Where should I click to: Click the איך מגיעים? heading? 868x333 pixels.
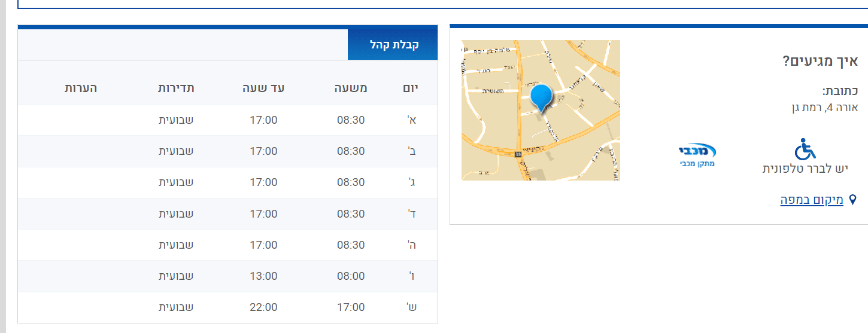[x=820, y=61]
